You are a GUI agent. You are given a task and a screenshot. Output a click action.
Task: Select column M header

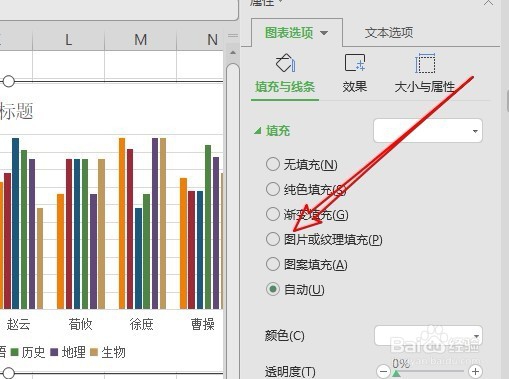(140, 40)
